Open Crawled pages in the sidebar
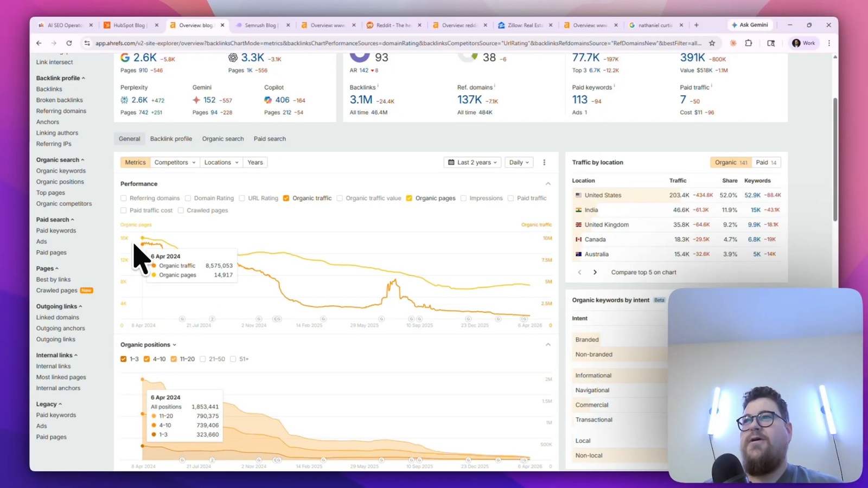Viewport: 868px width, 488px height. [57, 290]
